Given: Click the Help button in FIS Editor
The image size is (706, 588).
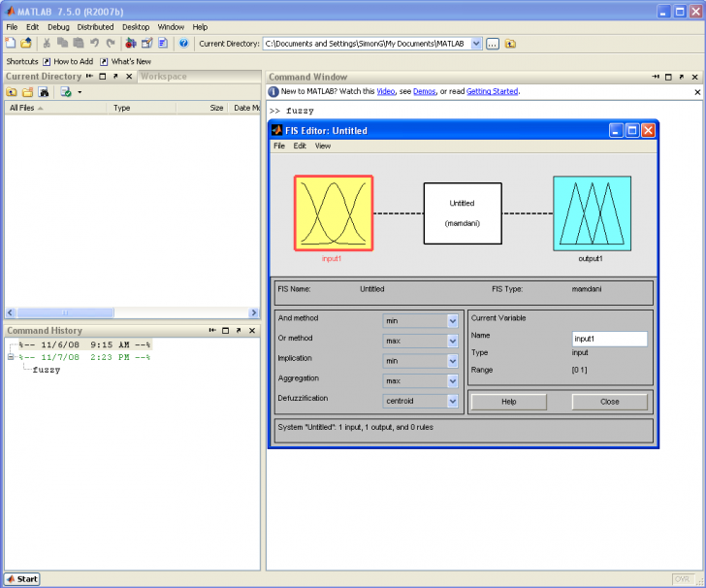Looking at the screenshot, I should click(509, 402).
